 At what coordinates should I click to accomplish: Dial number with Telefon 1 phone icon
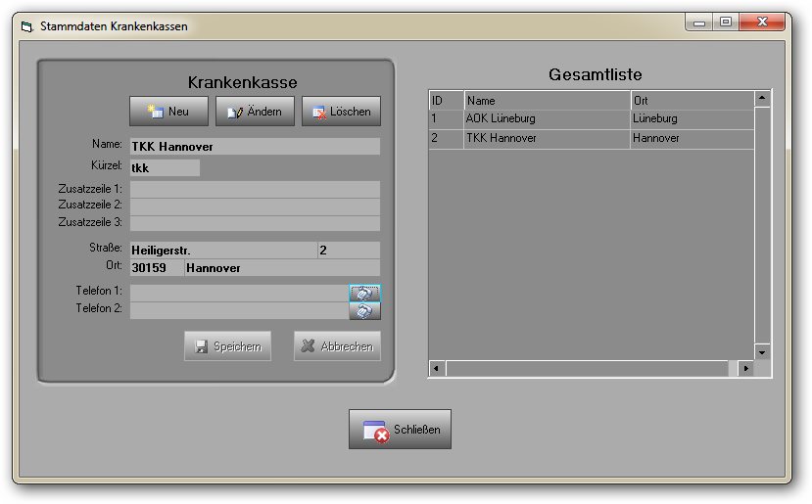coord(364,293)
